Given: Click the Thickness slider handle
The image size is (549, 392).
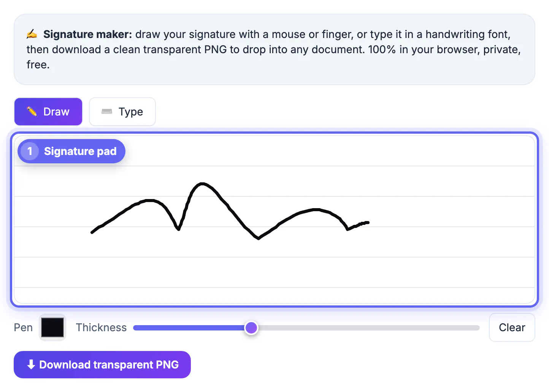Looking at the screenshot, I should click(x=251, y=328).
